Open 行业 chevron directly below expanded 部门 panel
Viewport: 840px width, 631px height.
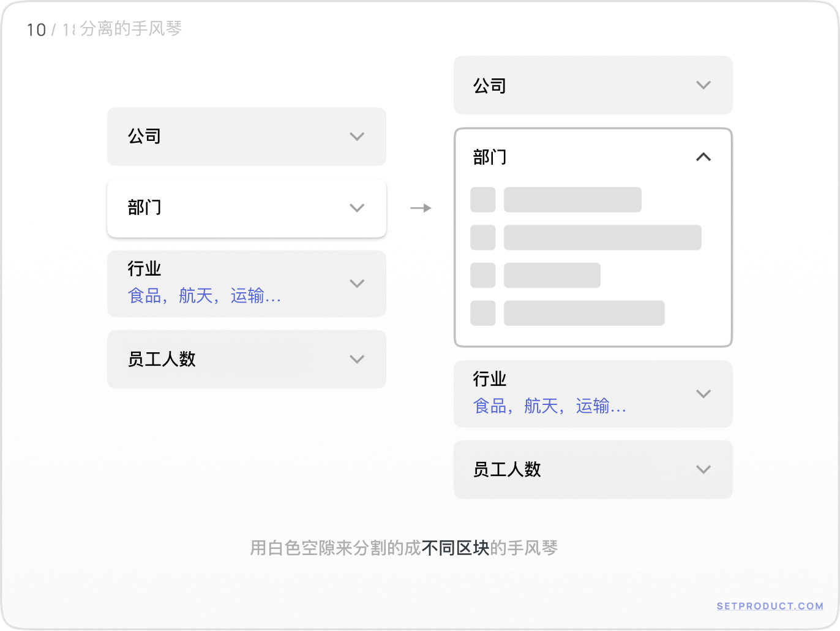point(703,394)
